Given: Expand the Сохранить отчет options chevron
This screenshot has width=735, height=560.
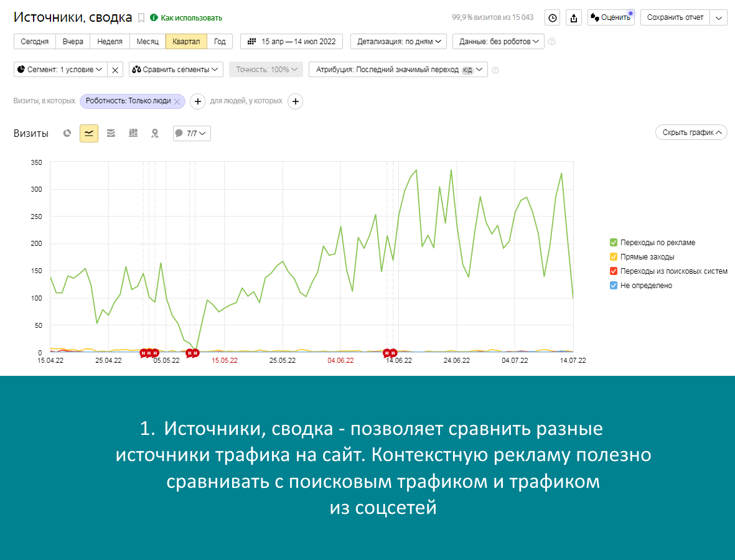Looking at the screenshot, I should [x=720, y=17].
